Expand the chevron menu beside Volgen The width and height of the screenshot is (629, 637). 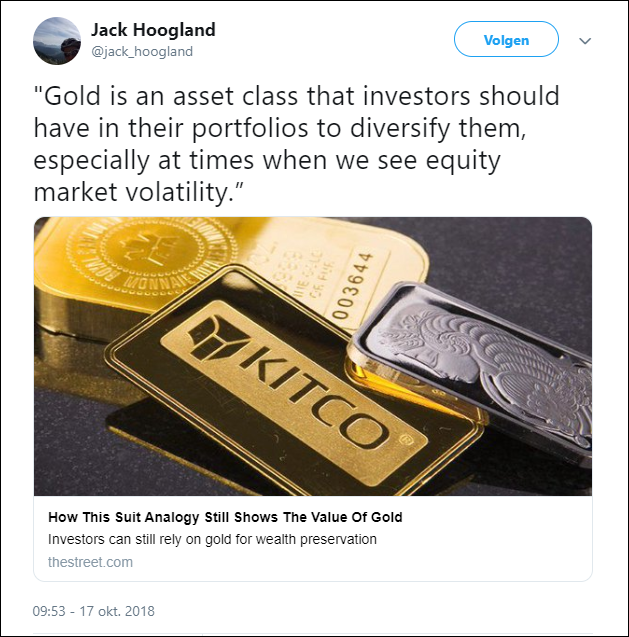pos(585,41)
